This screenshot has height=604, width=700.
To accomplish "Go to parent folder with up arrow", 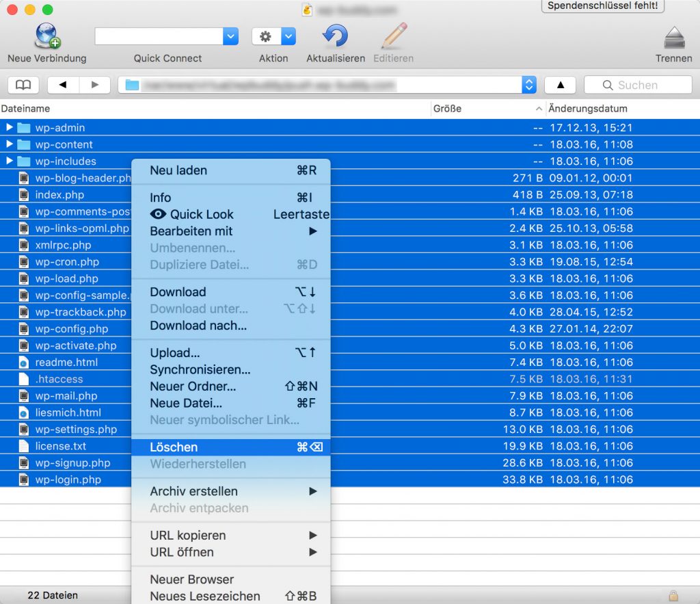I will tap(561, 85).
